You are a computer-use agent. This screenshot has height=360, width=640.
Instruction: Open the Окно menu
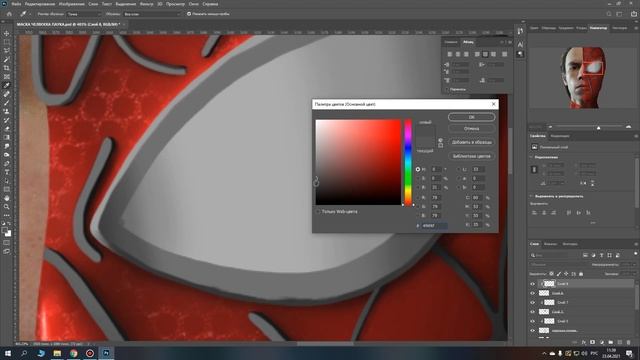[x=193, y=4]
